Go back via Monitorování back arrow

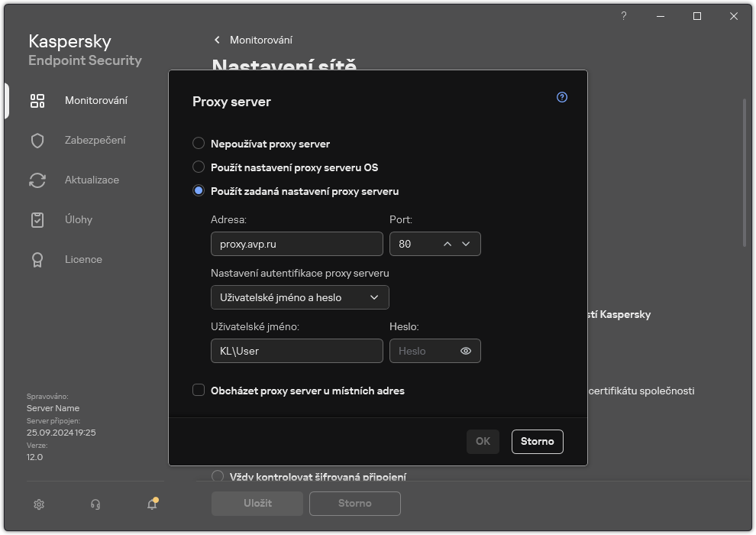click(217, 40)
